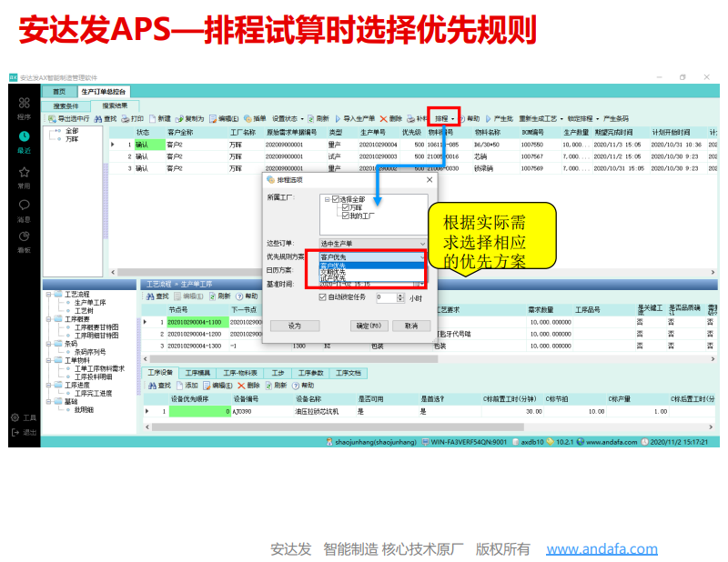
Task: Click 导出选中行 in the top toolbar
Action: 69,119
